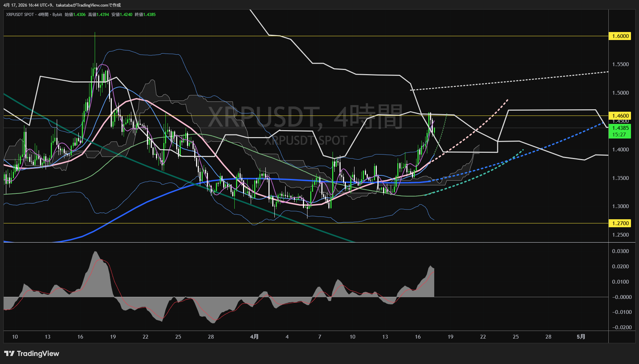The height and width of the screenshot is (364, 639).
Task: Click the 7 date label on time axis
Action: (320, 337)
